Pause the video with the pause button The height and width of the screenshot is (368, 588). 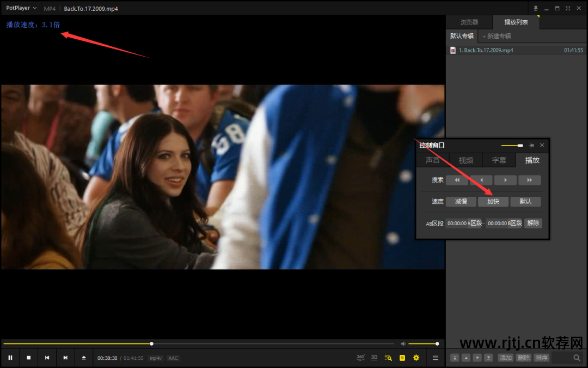coord(10,358)
